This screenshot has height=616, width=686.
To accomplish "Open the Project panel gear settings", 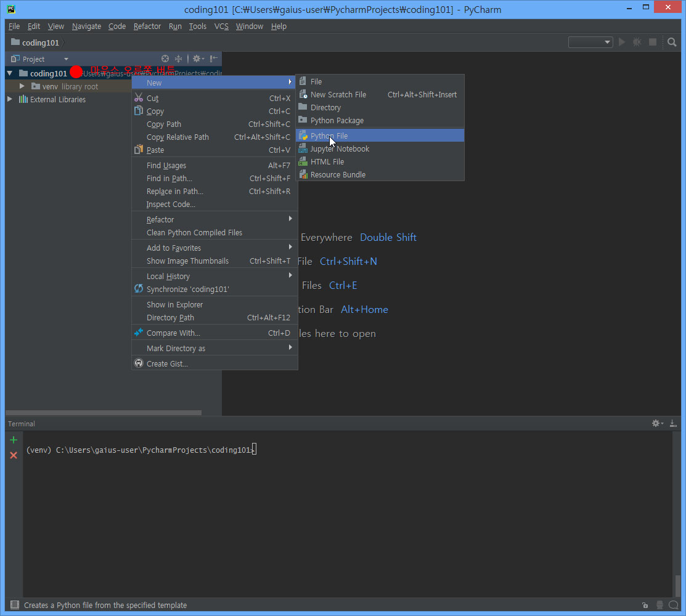I will pos(197,59).
